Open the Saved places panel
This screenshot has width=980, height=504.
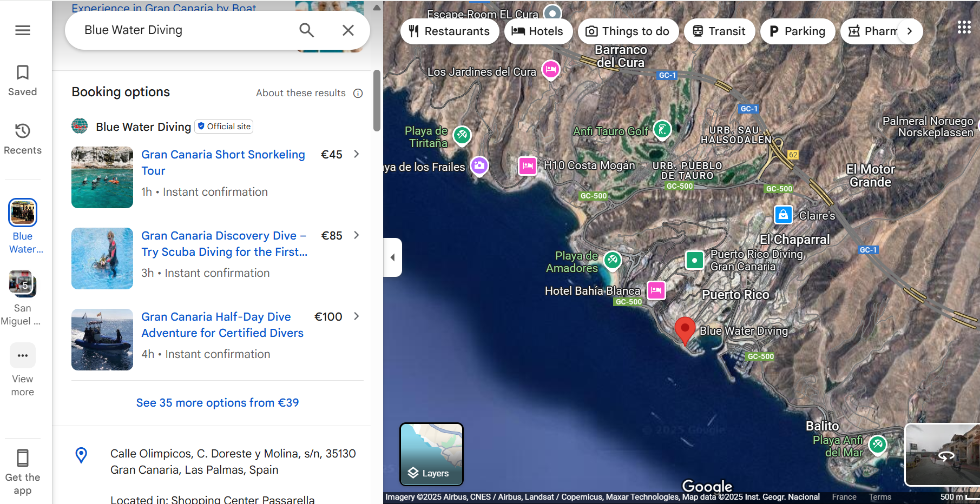coord(23,81)
